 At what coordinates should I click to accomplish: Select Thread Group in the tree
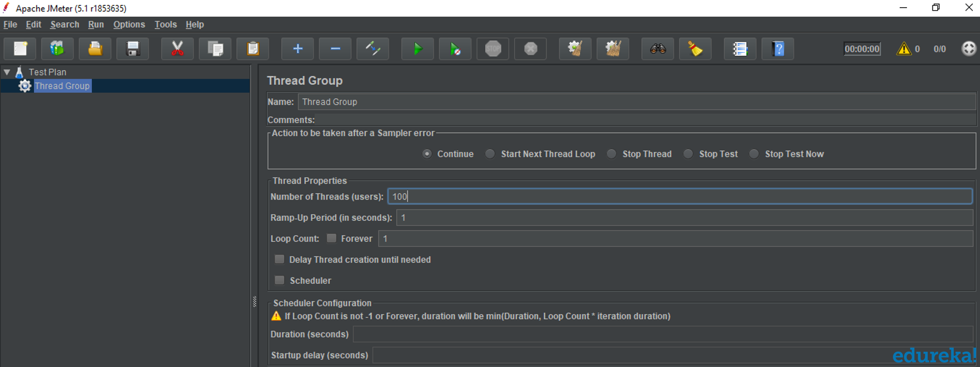(x=62, y=86)
